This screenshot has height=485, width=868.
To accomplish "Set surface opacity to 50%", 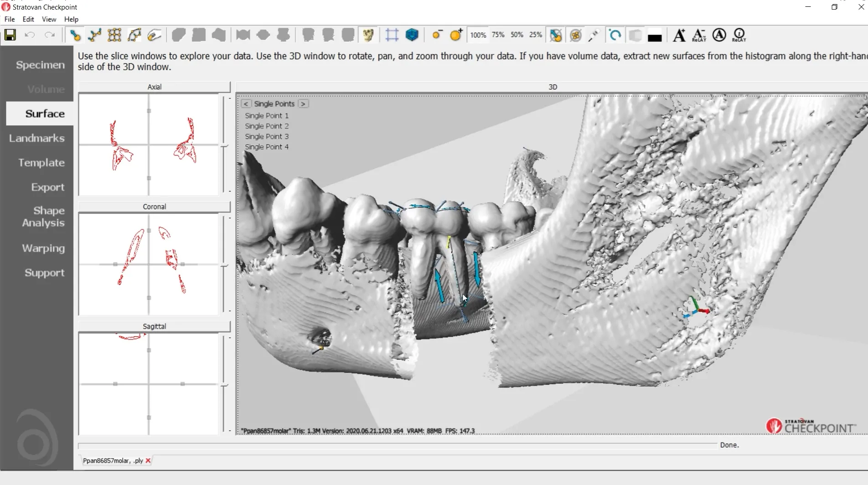I will [517, 35].
